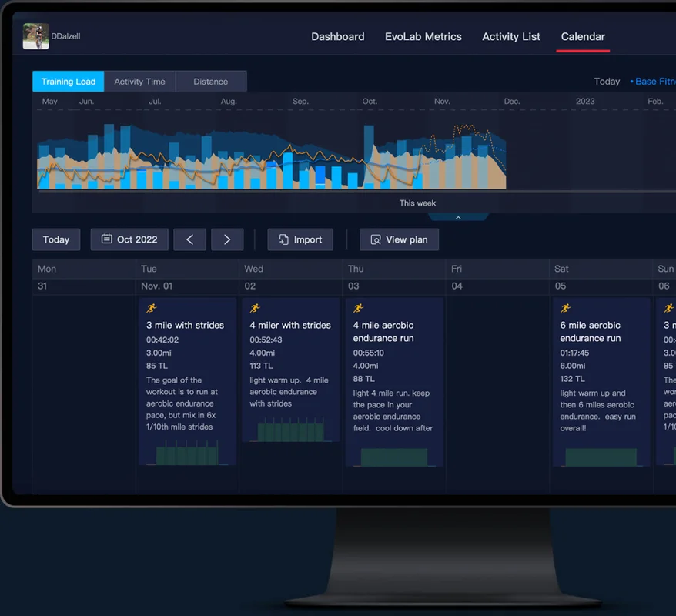Image resolution: width=676 pixels, height=616 pixels.
Task: Open the Dashboard tab
Action: click(337, 36)
